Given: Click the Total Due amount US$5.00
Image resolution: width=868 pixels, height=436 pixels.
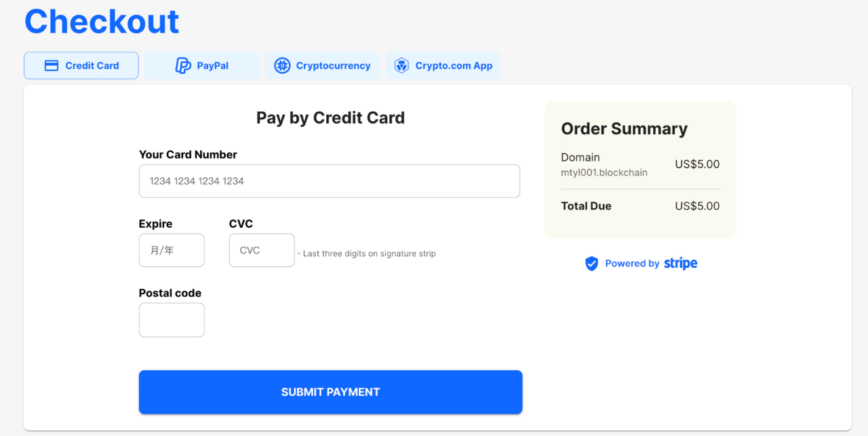Looking at the screenshot, I should (697, 206).
